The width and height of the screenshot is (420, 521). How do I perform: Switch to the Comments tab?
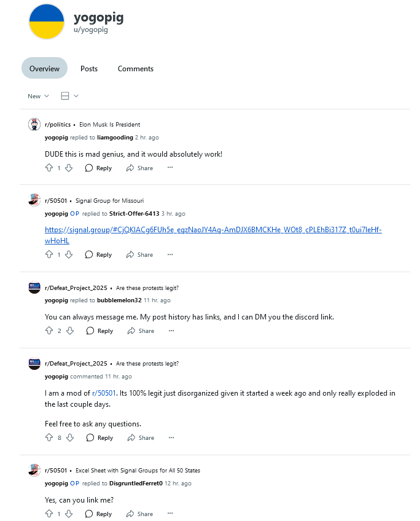(x=136, y=68)
